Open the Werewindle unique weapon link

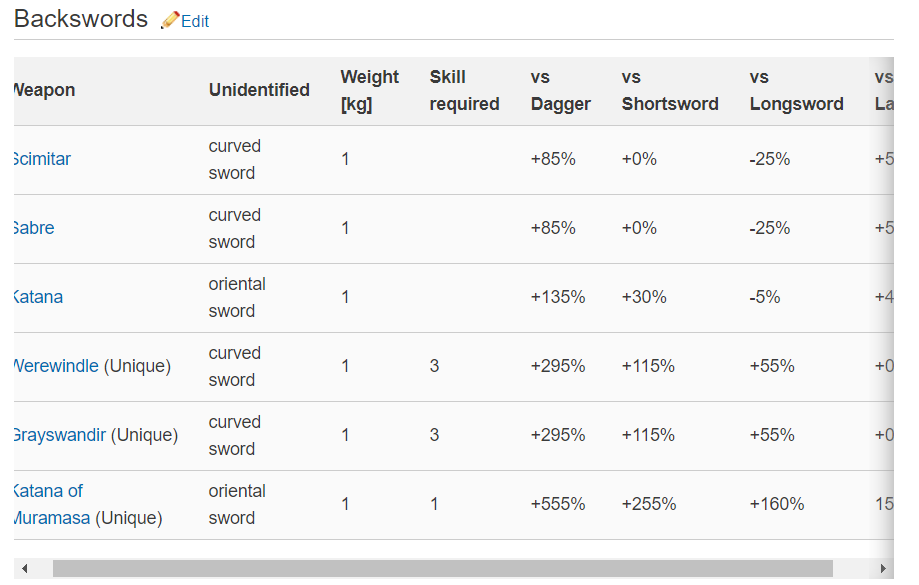[x=56, y=366]
